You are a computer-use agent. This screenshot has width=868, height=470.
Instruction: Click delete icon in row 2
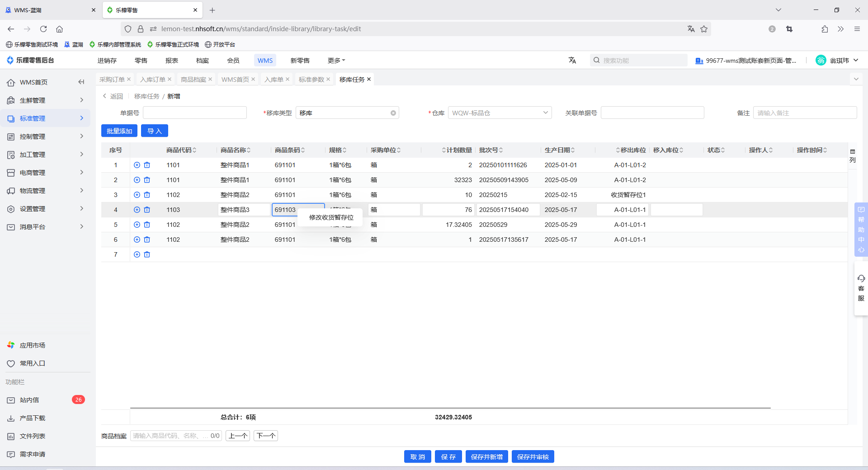(x=147, y=180)
